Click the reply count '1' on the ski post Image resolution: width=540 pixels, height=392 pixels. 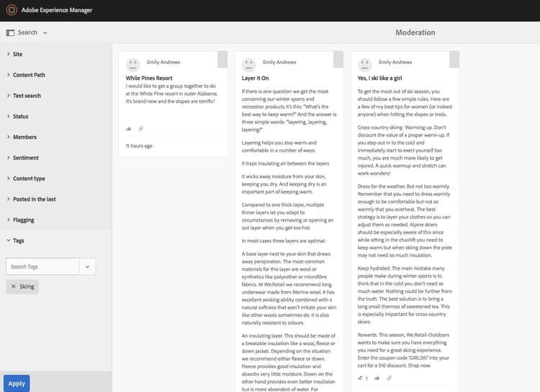[366, 378]
